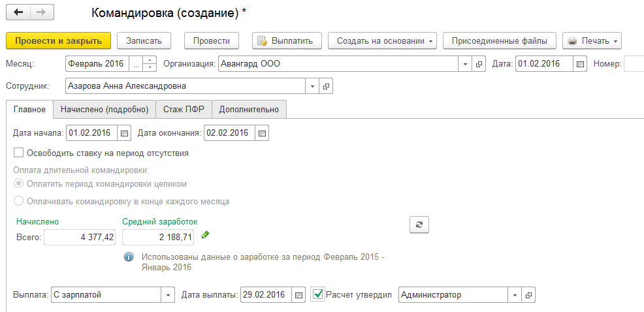Click Организация field Авангард ООО

click(x=339, y=64)
